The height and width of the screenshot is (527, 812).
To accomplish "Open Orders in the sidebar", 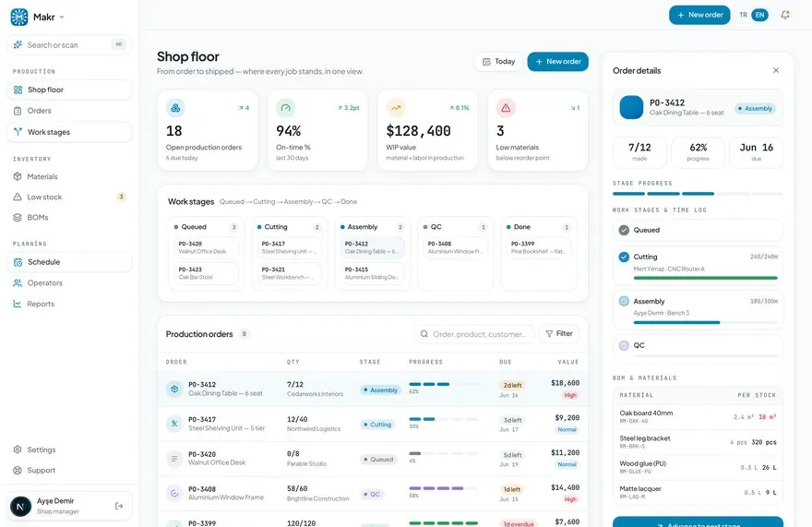I will click(69, 111).
